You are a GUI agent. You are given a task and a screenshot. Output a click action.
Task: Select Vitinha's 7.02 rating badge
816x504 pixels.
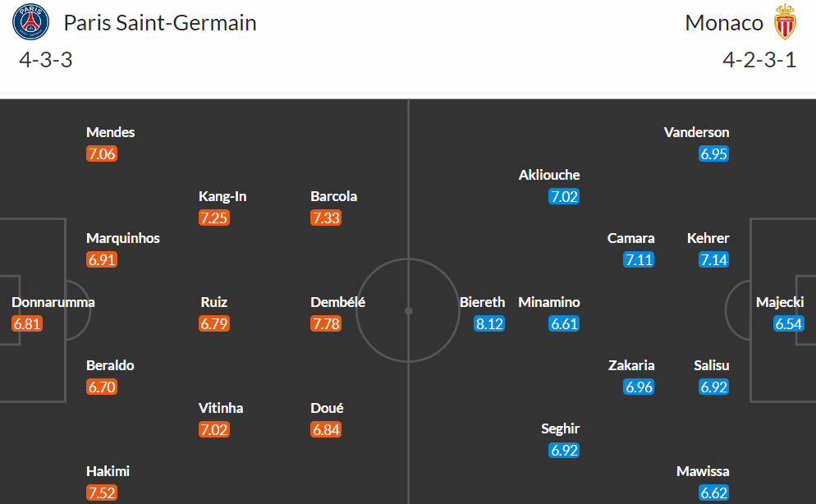(214, 429)
